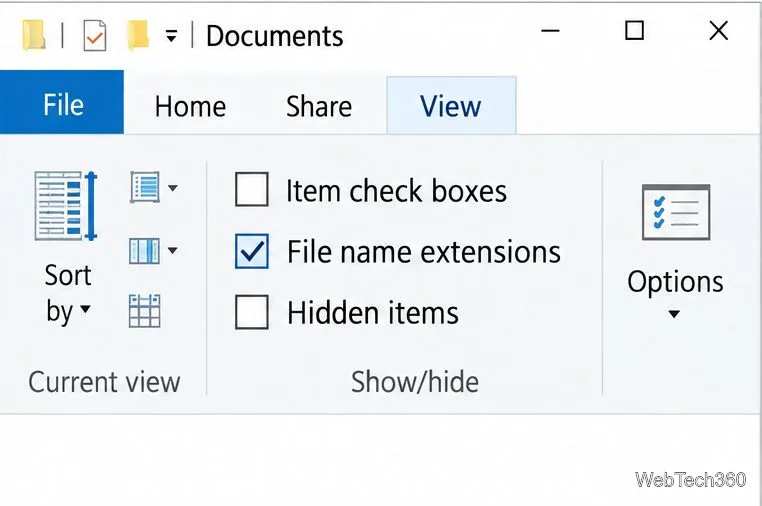Click the Sort by icon
The image size is (762, 506).
tap(66, 206)
